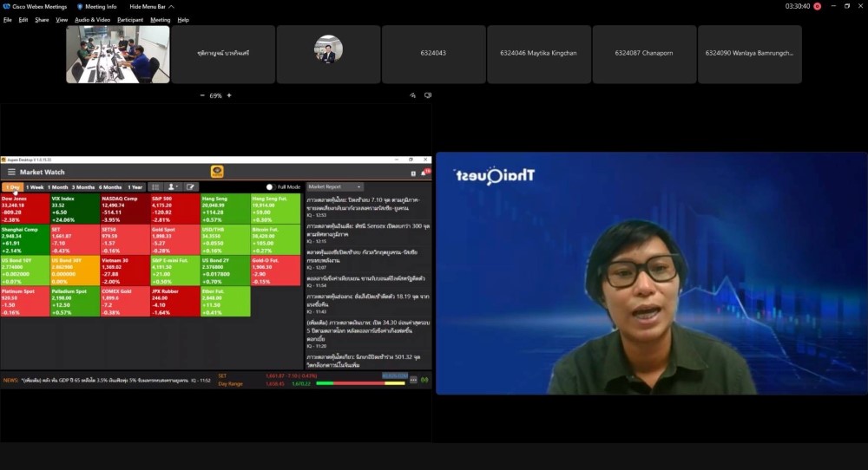Open the Webex Audio & Video menu
The image size is (868, 470).
(93, 20)
